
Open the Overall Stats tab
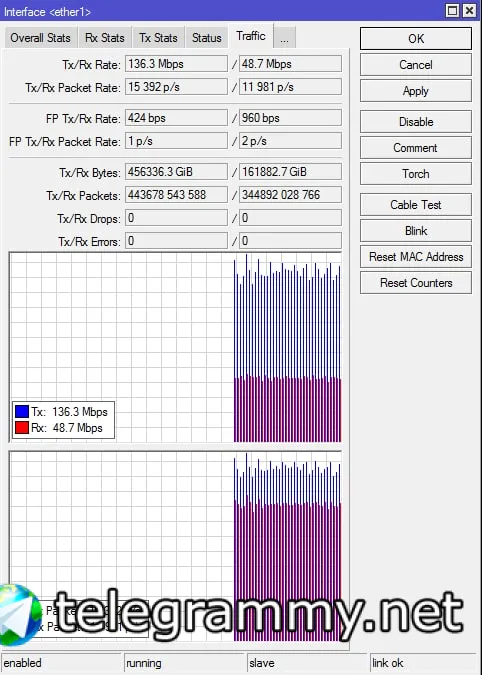pos(40,38)
